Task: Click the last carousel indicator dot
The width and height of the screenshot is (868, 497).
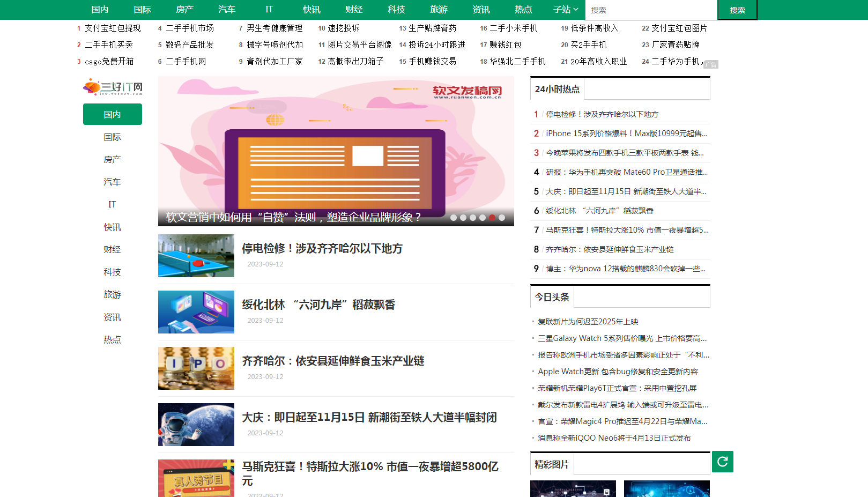Action: tap(502, 218)
